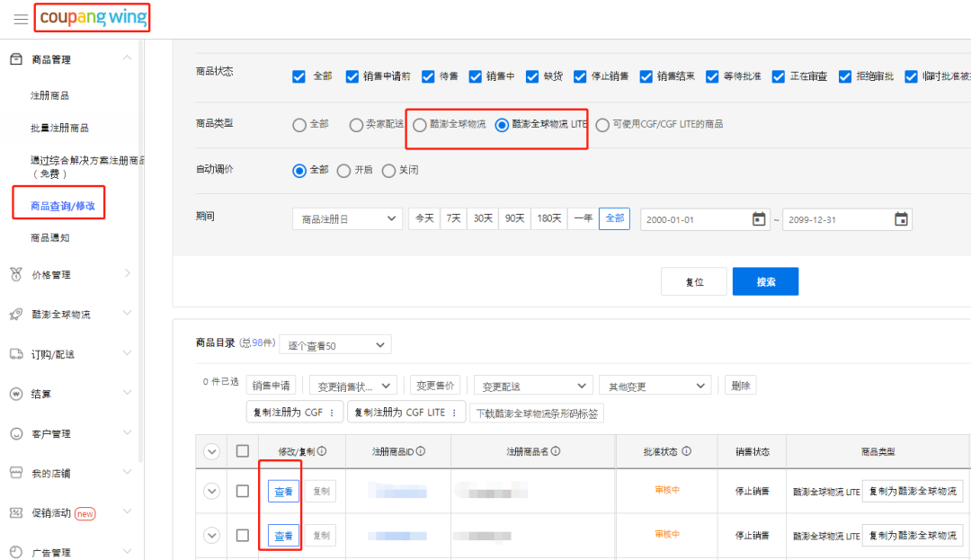Click the info icon beside 修改/复制

pyautogui.click(x=322, y=451)
